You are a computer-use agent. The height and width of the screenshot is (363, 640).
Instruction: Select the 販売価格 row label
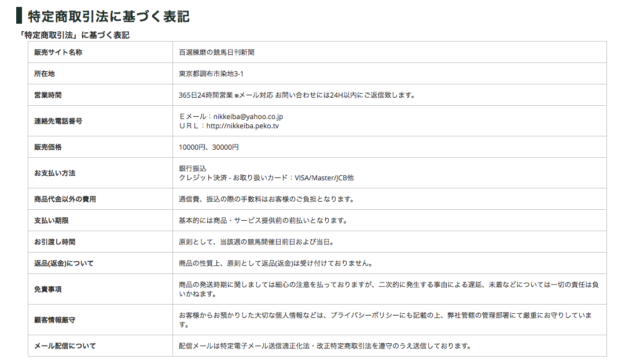[48, 147]
